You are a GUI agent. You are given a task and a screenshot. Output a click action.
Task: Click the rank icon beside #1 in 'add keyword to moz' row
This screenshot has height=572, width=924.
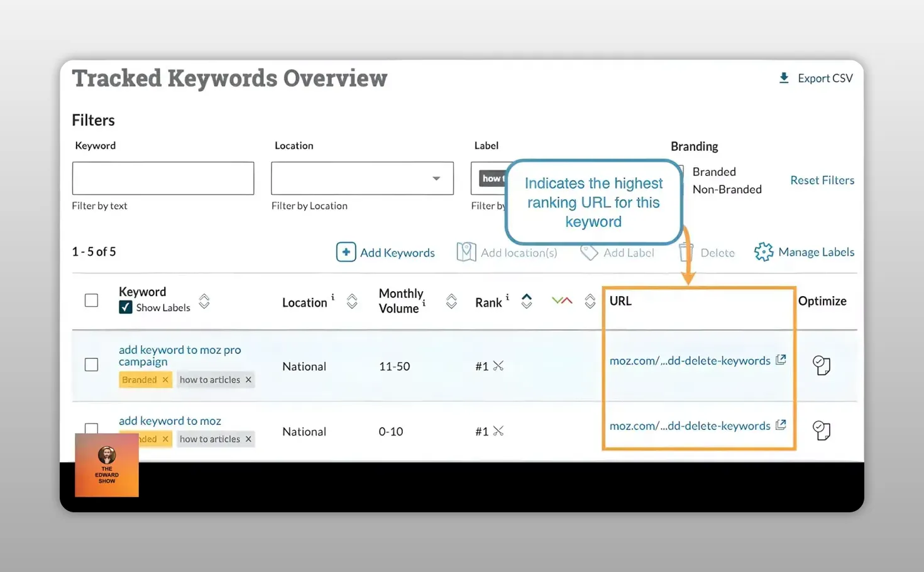click(498, 431)
